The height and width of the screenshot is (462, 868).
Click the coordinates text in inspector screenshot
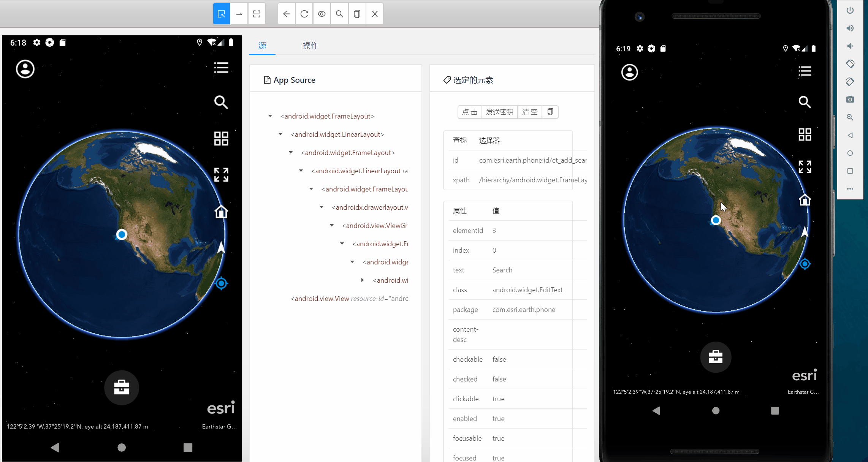[x=78, y=427]
